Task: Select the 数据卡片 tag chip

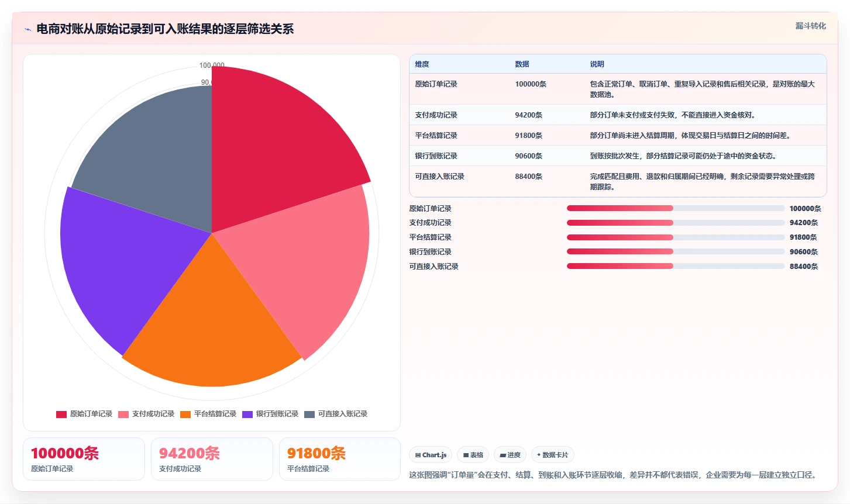Action: [x=553, y=455]
